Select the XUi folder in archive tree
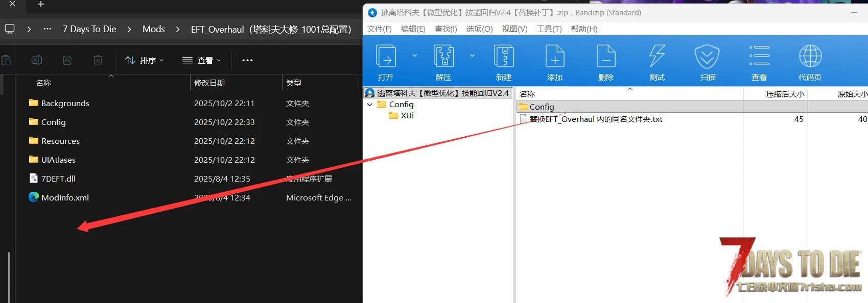The width and height of the screenshot is (868, 303). [x=407, y=116]
